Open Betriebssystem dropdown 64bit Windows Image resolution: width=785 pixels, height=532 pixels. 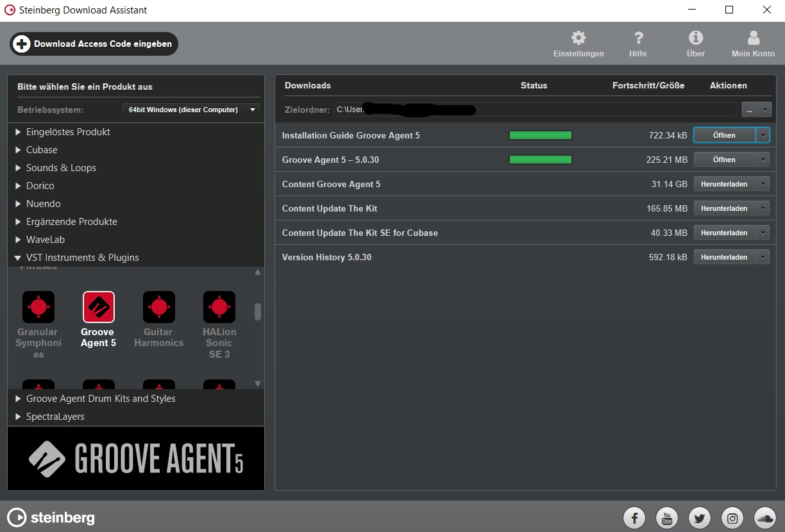[191, 110]
